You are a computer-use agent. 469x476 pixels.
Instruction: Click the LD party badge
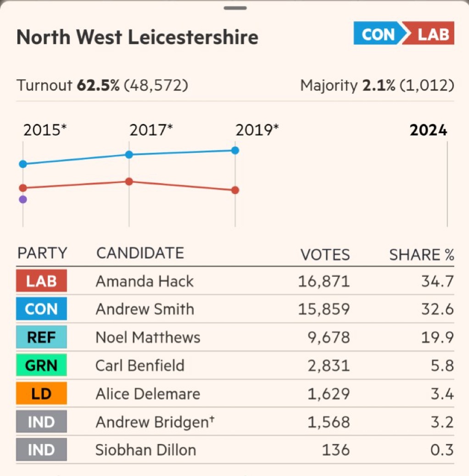pyautogui.click(x=41, y=393)
